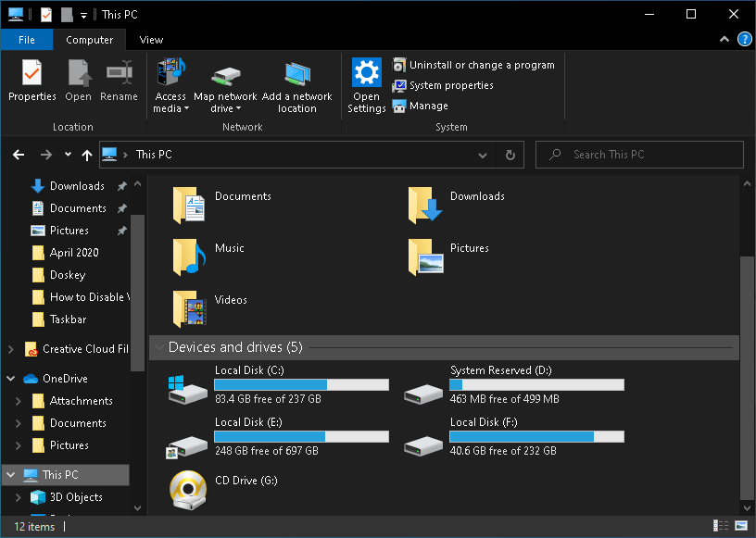
Task: Expand the OneDrive Attachments folder
Action: tap(17, 400)
